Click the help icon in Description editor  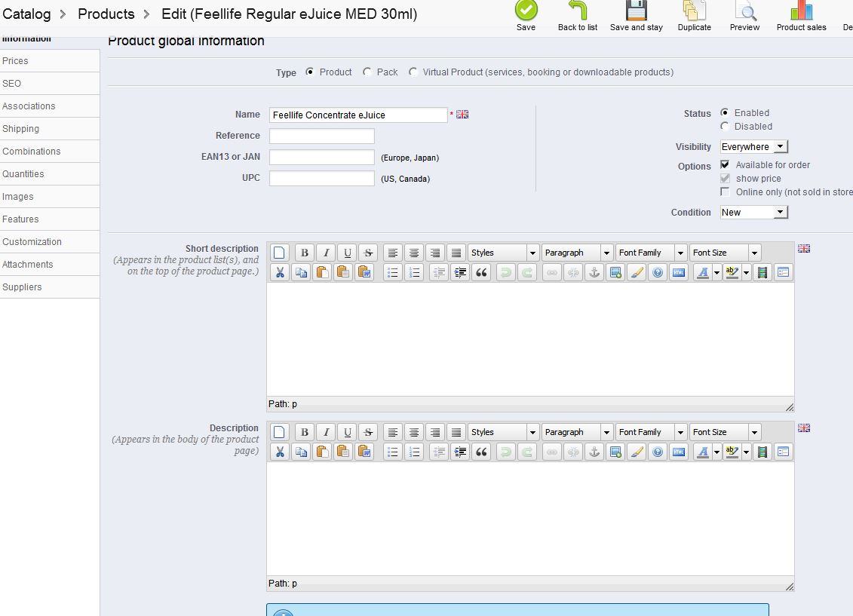click(x=657, y=452)
